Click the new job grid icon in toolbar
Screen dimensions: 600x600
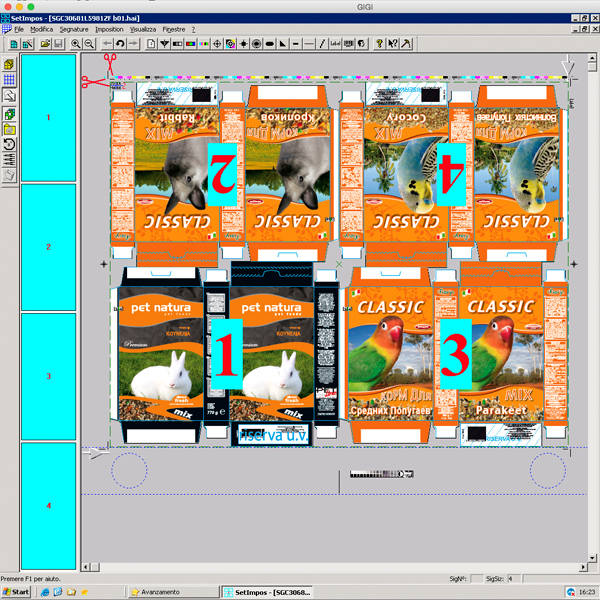pos(14,44)
